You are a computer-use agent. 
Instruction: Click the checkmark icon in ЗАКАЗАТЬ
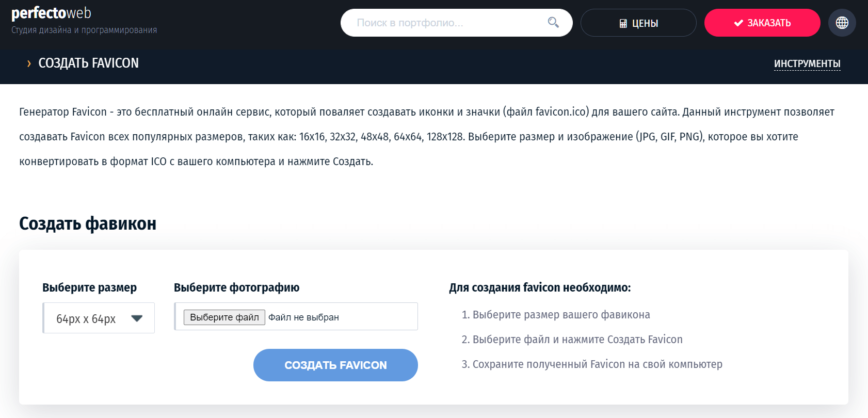point(738,23)
